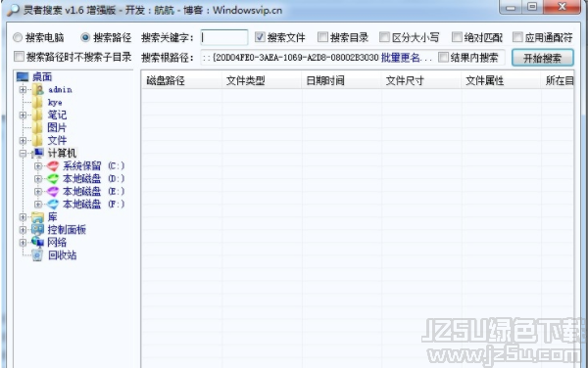Select the kye tree label
Image resolution: width=588 pixels, height=368 pixels.
pos(55,102)
